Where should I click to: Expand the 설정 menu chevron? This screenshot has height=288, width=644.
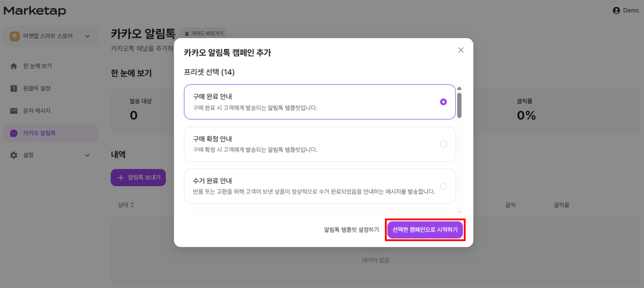(x=87, y=155)
